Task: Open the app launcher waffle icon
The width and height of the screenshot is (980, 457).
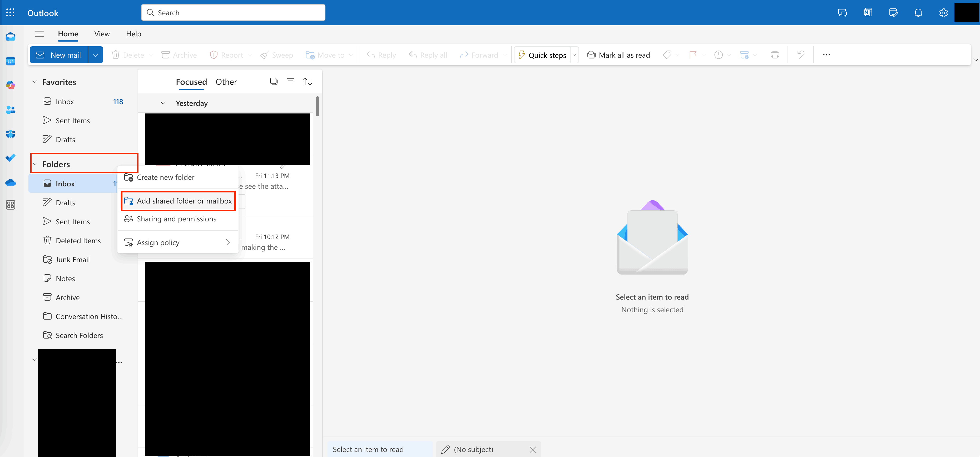Action: pos(10,13)
